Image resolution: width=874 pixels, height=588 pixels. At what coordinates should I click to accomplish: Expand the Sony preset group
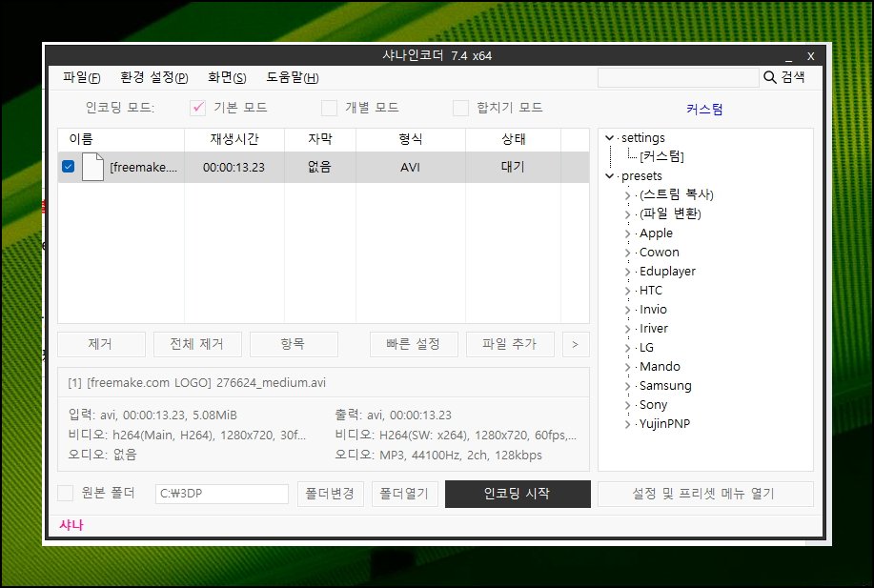point(628,405)
